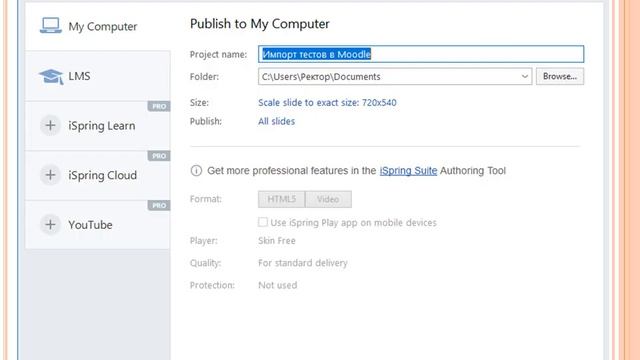Click the info icon beside Get more features

pyautogui.click(x=196, y=171)
